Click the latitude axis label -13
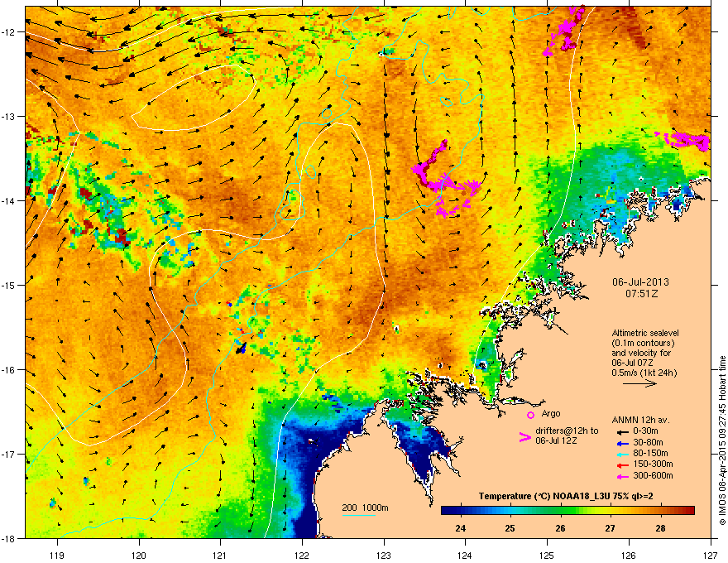 pyautogui.click(x=9, y=116)
